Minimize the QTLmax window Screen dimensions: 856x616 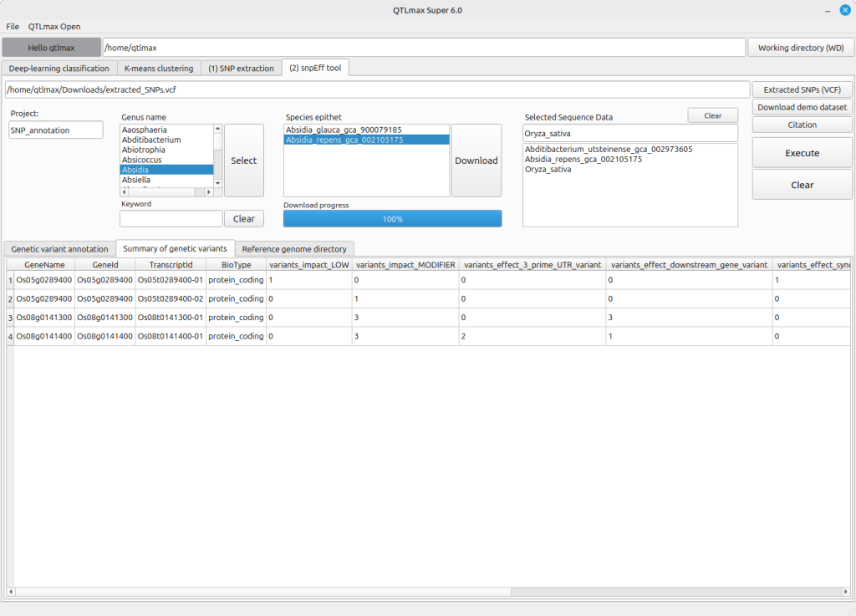point(824,10)
